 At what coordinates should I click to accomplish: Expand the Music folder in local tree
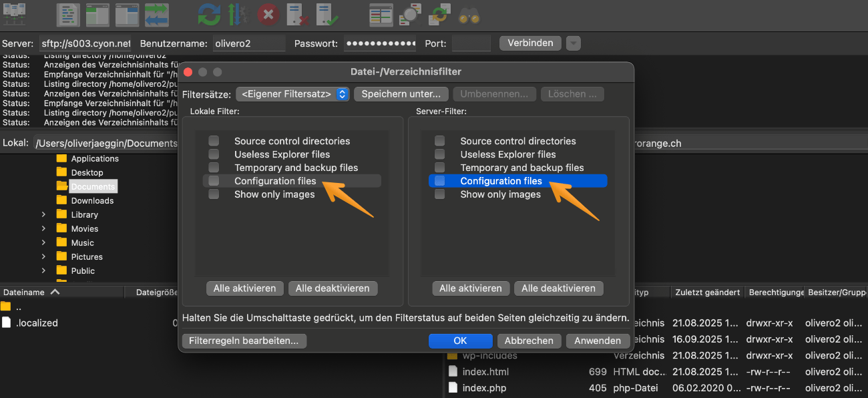tap(43, 242)
